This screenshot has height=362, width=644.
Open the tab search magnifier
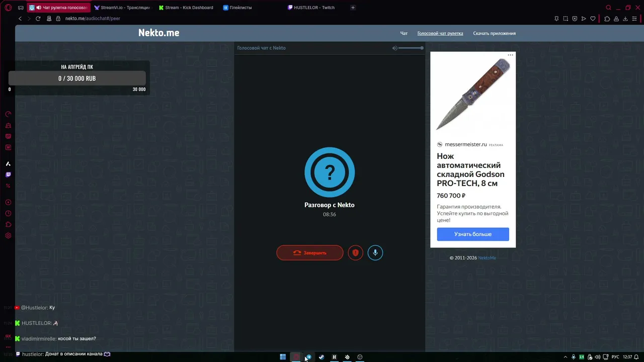[x=609, y=8]
